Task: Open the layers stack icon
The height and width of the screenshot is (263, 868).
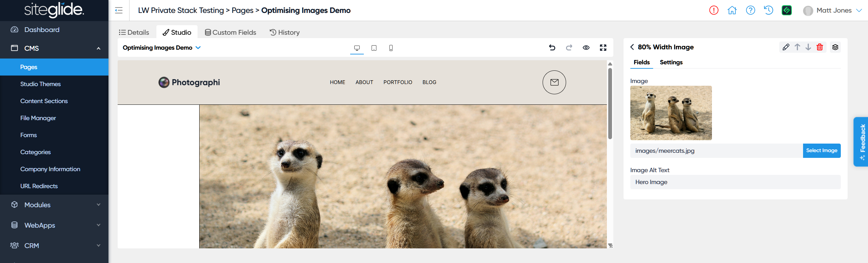Action: (x=835, y=47)
